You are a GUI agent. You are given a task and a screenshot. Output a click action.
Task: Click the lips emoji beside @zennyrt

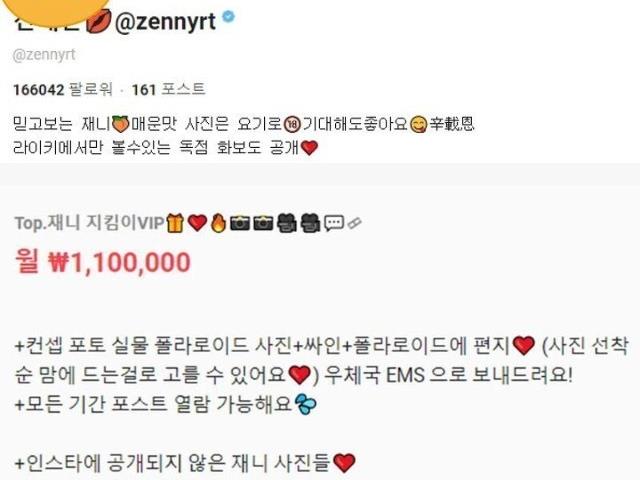[98, 22]
